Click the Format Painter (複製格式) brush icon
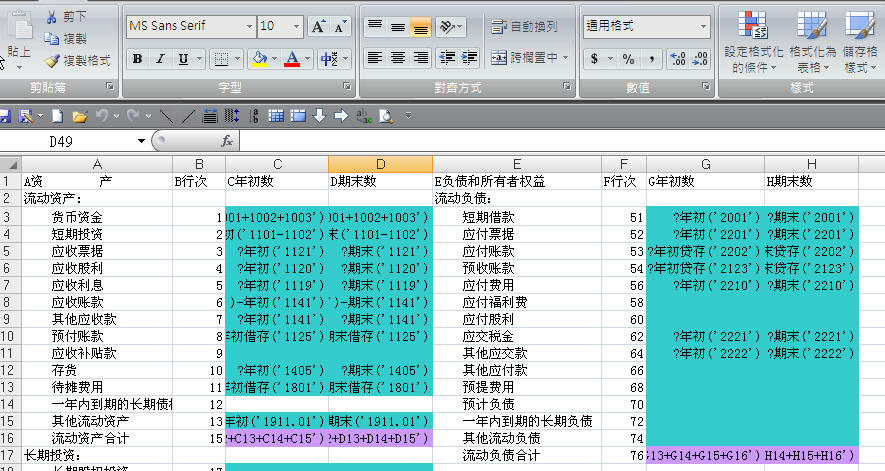The width and height of the screenshot is (885, 471). click(51, 60)
